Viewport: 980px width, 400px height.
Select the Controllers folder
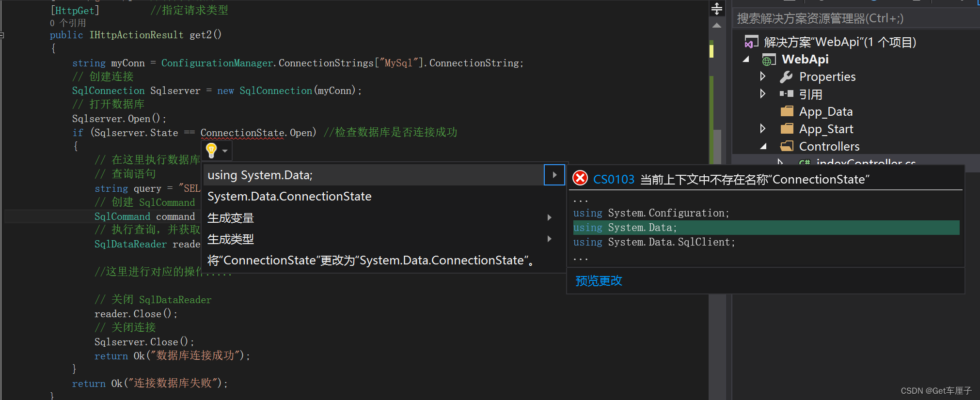pos(829,146)
